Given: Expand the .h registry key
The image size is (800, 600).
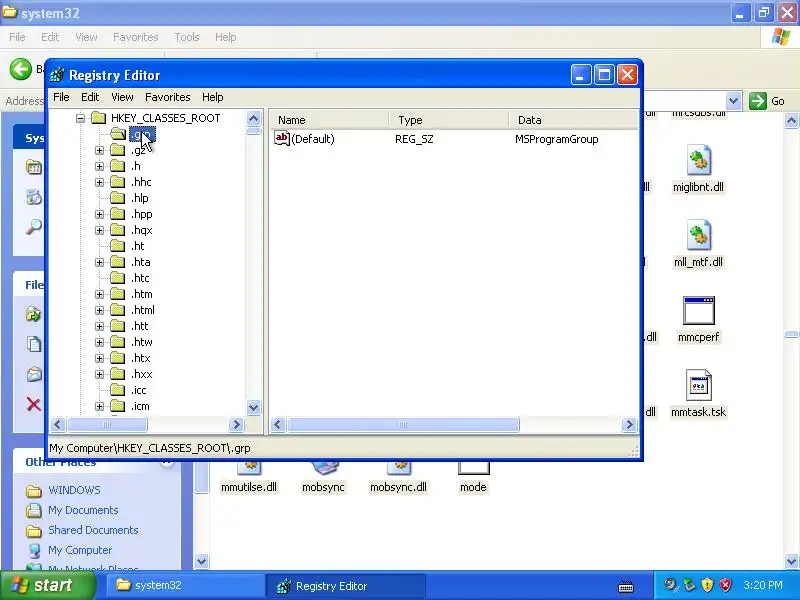Looking at the screenshot, I should coord(99,166).
